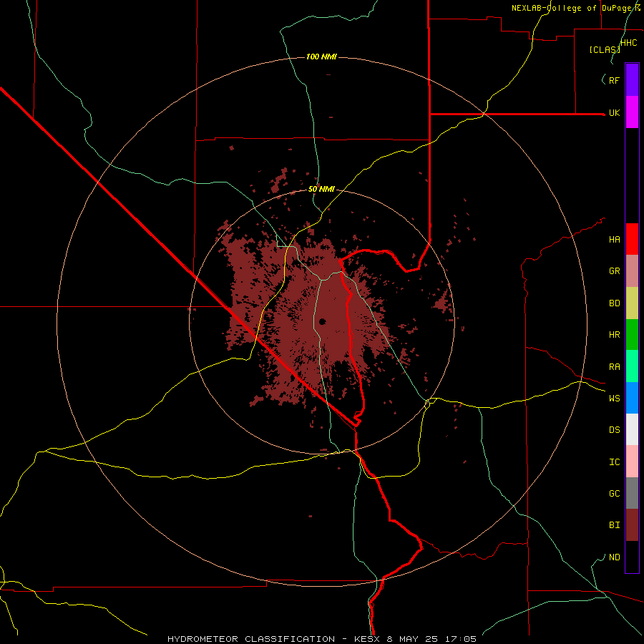Click the UK magenta color swatch

[x=632, y=112]
